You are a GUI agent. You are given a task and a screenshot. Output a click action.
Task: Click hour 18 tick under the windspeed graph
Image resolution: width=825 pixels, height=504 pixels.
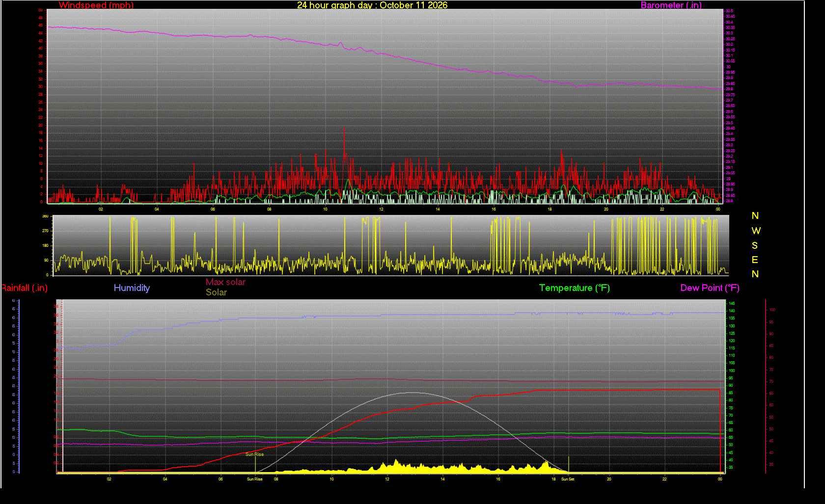tap(550, 209)
